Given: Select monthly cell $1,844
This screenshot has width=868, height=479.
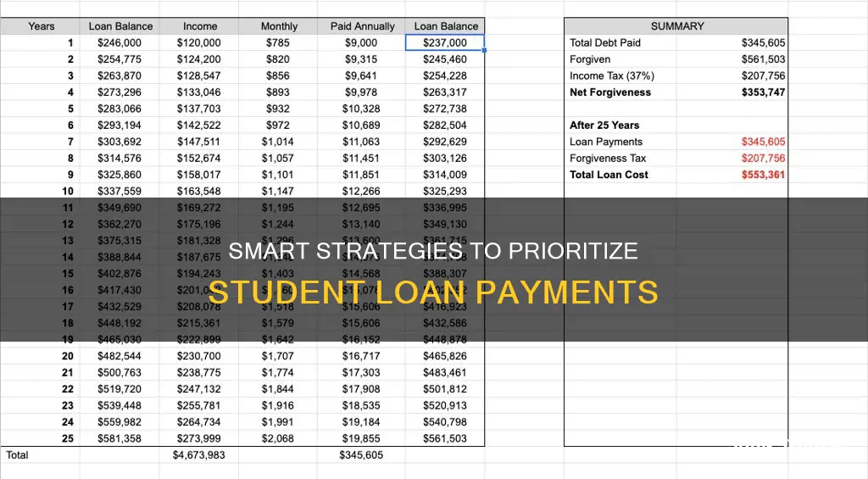Looking at the screenshot, I should [277, 389].
